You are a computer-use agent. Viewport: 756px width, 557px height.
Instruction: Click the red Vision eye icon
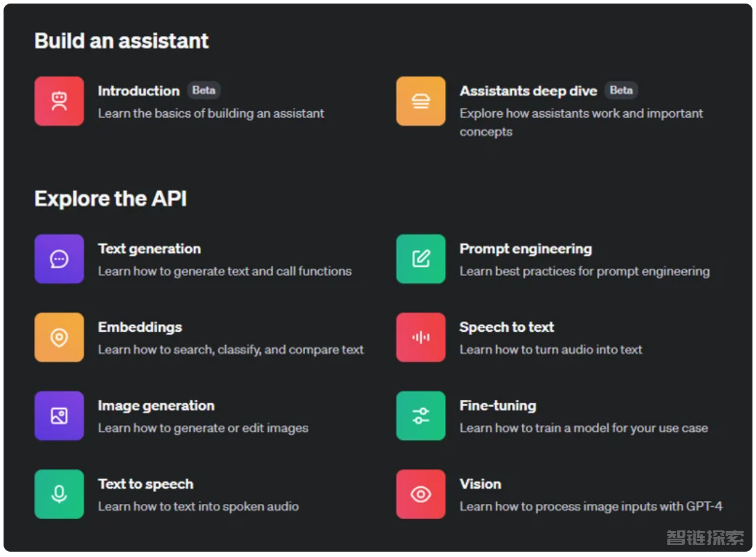421,494
